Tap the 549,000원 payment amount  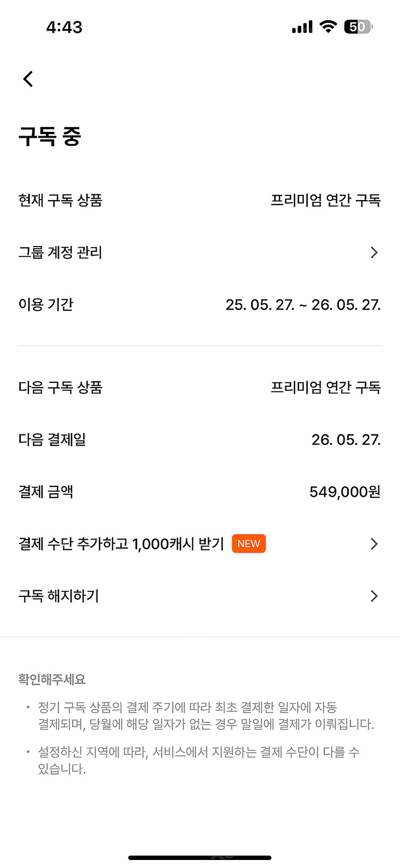345,492
